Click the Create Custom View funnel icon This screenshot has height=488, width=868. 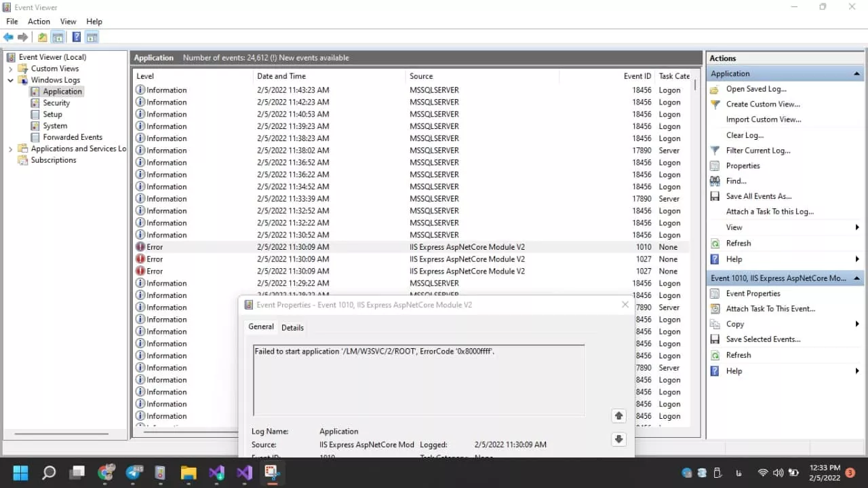(x=715, y=105)
